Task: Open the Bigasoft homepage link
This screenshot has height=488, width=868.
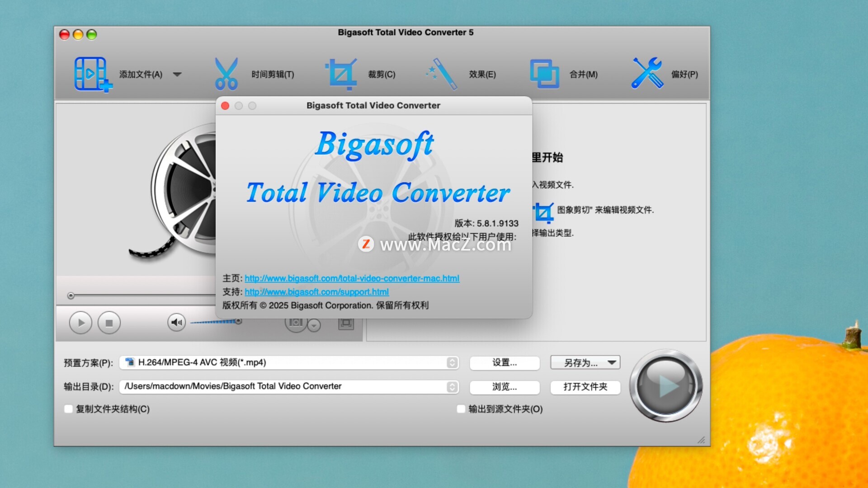Action: 352,278
